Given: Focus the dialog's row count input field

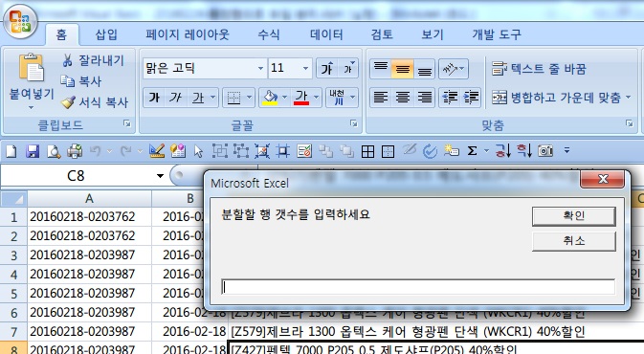Looking at the screenshot, I should tap(418, 287).
